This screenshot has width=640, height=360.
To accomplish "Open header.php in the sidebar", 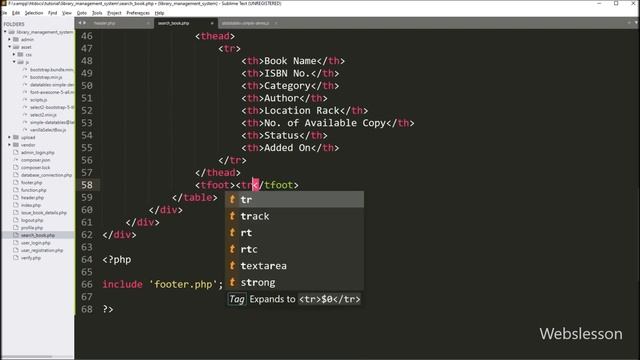I will point(32,198).
